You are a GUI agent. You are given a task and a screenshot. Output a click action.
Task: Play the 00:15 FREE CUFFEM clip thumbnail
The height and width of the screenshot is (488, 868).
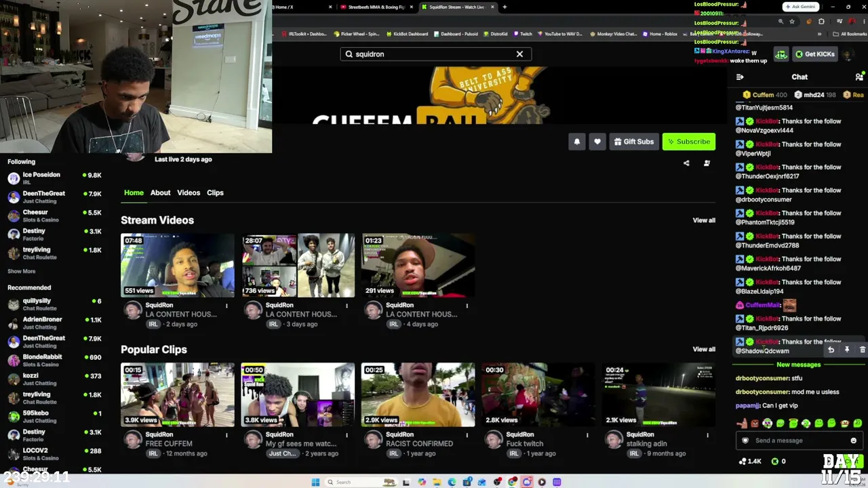178,395
